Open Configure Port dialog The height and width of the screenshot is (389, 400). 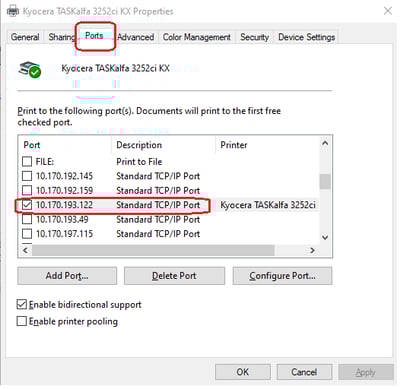282,276
